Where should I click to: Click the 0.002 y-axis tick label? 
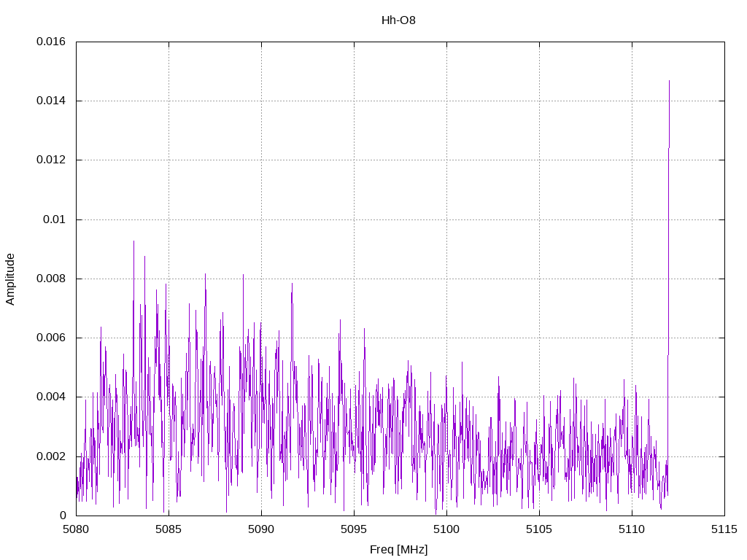pos(51,456)
